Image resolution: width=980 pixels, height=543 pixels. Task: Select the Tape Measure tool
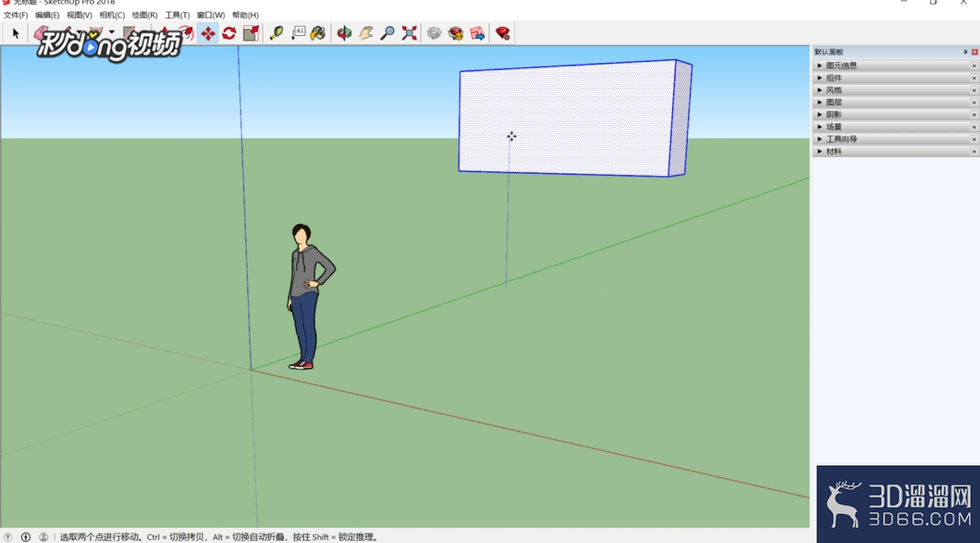coord(276,33)
